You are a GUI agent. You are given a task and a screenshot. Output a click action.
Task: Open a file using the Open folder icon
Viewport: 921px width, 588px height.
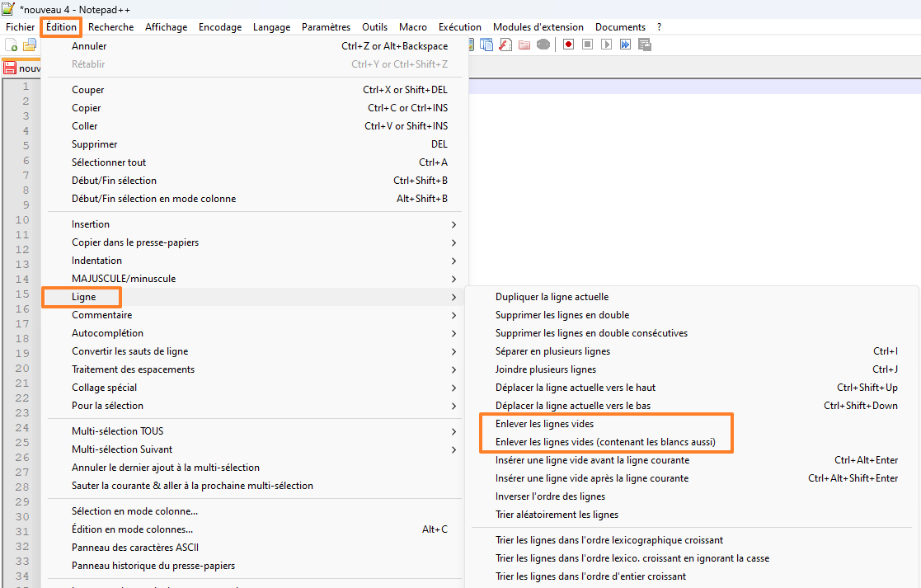point(28,45)
